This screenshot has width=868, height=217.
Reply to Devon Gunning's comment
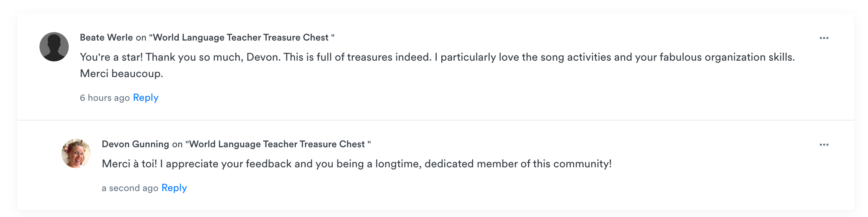(x=174, y=188)
